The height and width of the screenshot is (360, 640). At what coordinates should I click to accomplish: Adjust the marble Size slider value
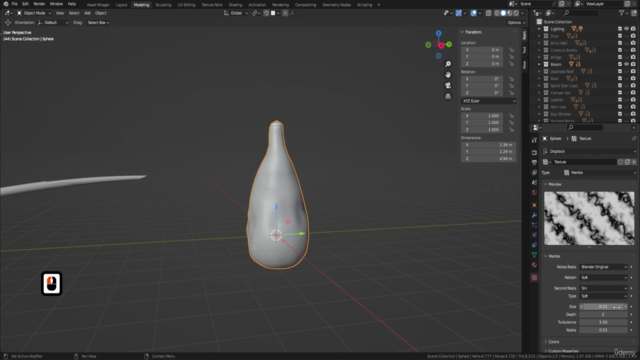(x=604, y=307)
